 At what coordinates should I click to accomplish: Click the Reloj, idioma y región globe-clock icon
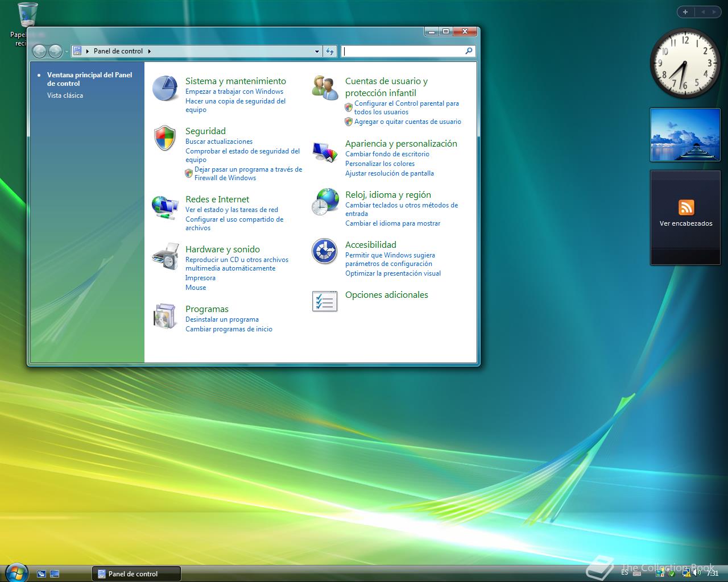pos(325,202)
